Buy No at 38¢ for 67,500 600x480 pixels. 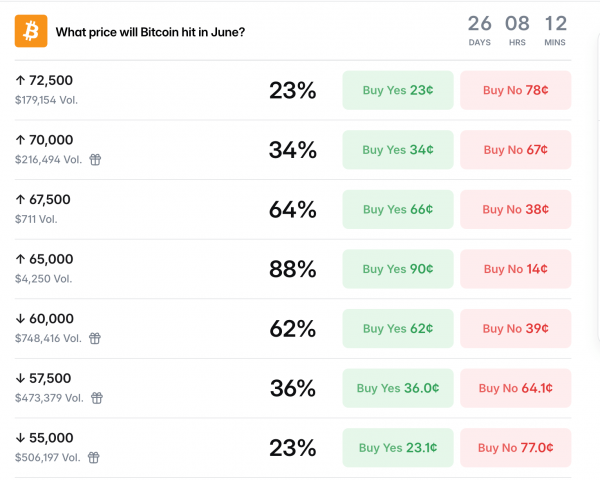pos(515,209)
